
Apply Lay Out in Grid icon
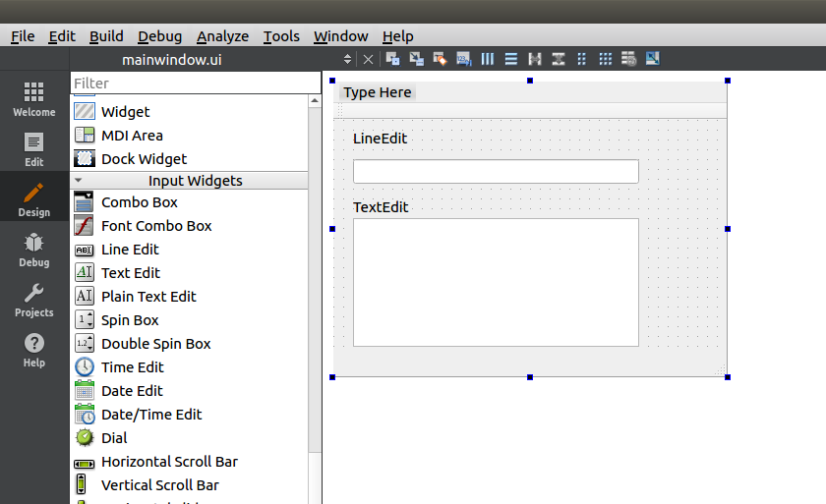pyautogui.click(x=606, y=59)
